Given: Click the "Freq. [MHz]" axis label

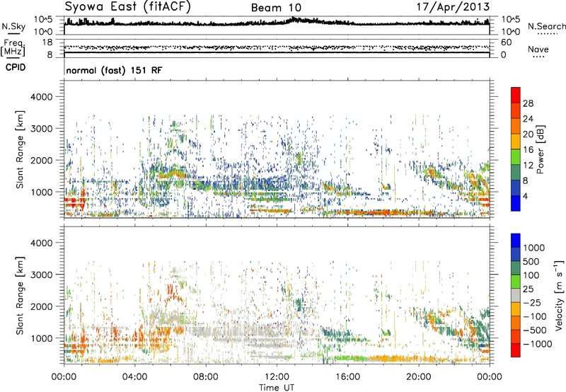Looking at the screenshot, I should click(x=13, y=48).
